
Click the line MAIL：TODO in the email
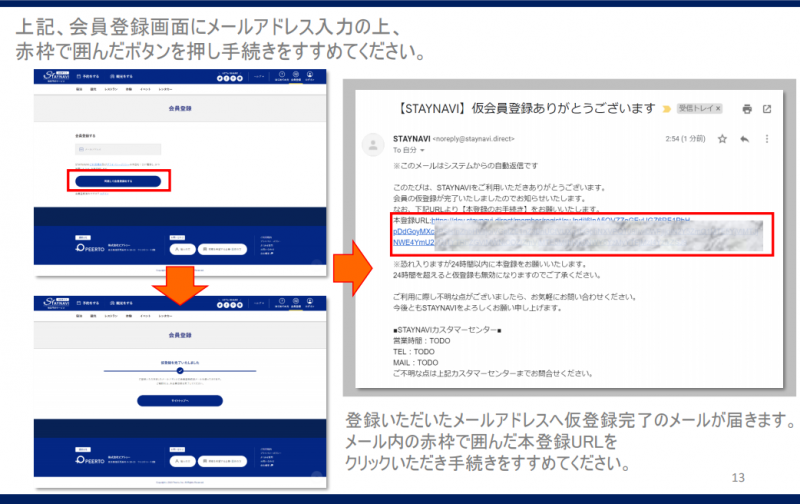click(415, 363)
